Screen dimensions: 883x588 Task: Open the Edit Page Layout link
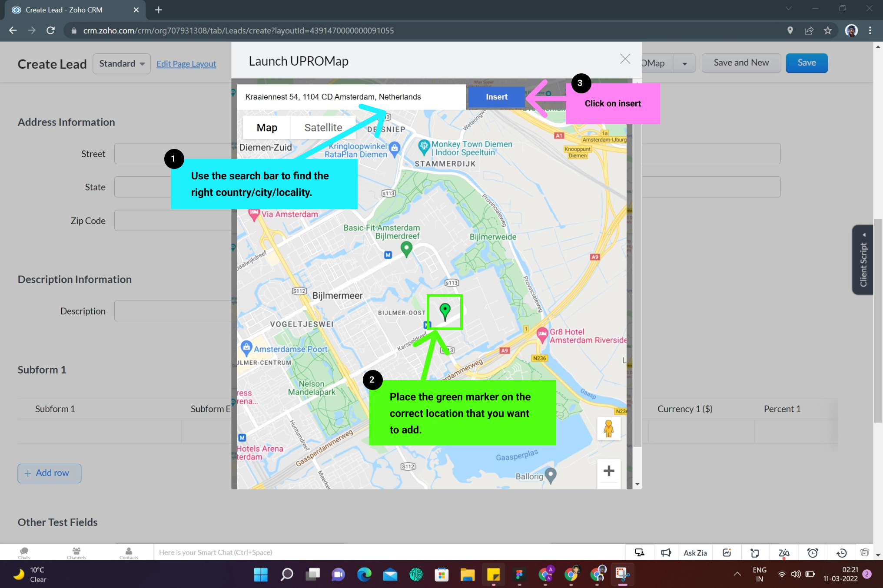click(x=186, y=64)
